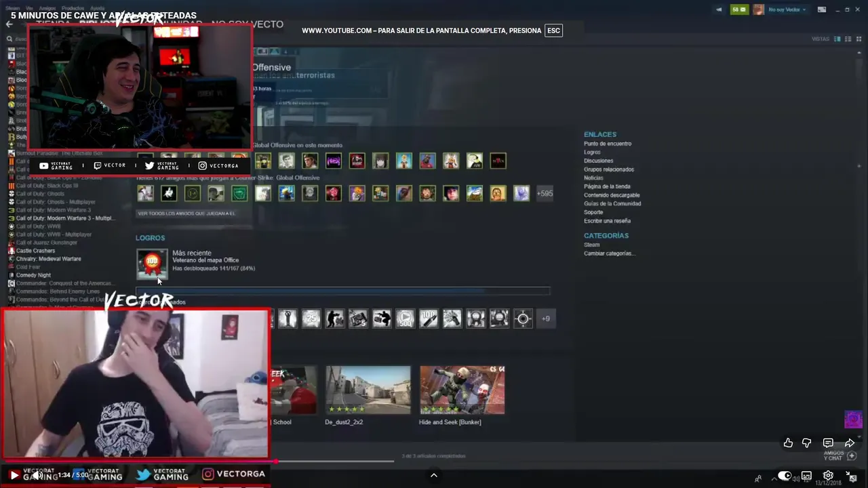Select Call of Duty: WWII - Multiplayer
Image resolution: width=868 pixels, height=488 pixels.
point(50,235)
